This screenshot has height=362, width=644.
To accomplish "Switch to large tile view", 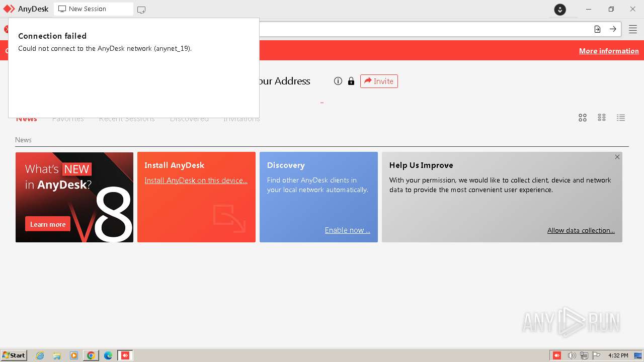I will point(583,118).
